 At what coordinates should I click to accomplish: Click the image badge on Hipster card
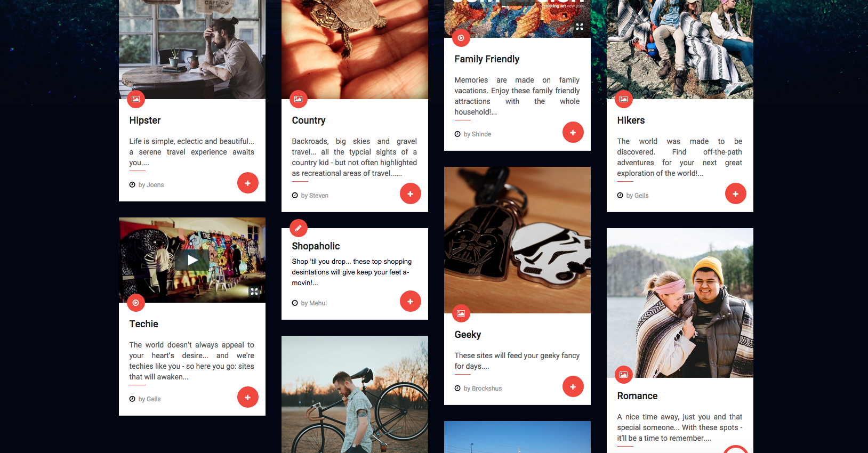[135, 99]
